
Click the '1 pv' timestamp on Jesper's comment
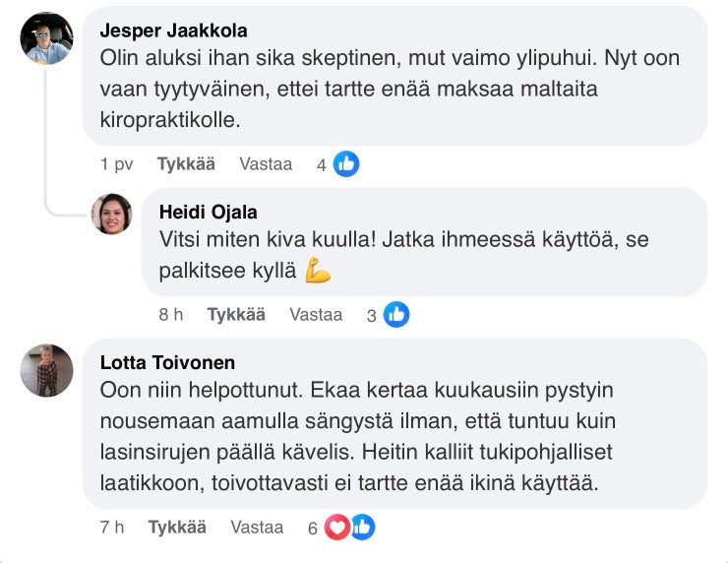[x=116, y=164]
